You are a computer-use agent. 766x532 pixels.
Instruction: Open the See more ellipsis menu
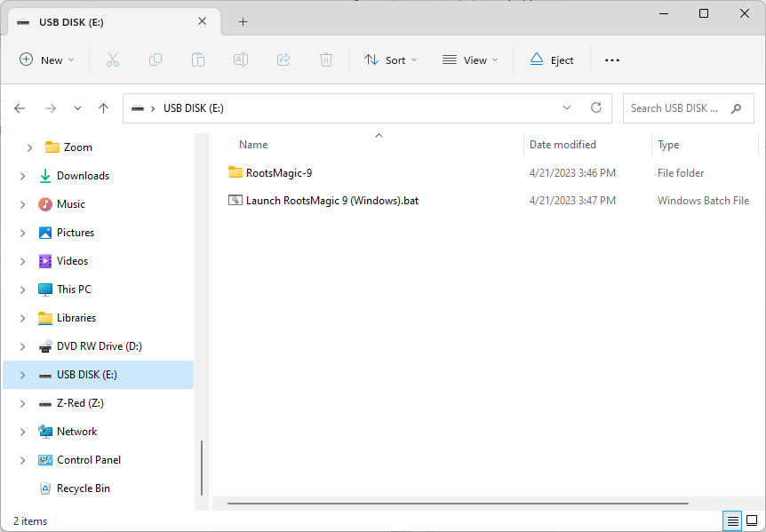611,60
